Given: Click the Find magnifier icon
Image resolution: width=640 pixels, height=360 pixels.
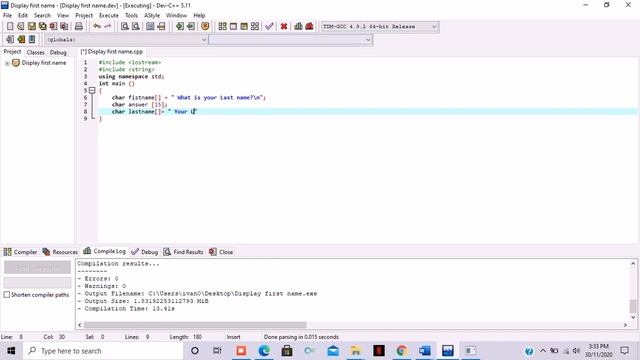Looking at the screenshot, I should pos(125,27).
